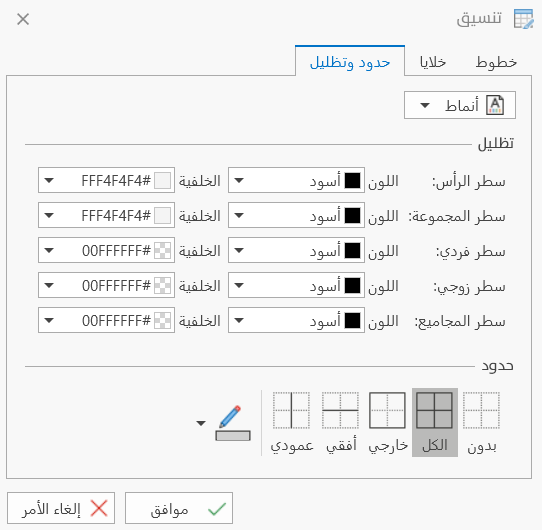542x530 pixels.
Task: Select the 'الكل' (all) border icon
Action: 434,410
